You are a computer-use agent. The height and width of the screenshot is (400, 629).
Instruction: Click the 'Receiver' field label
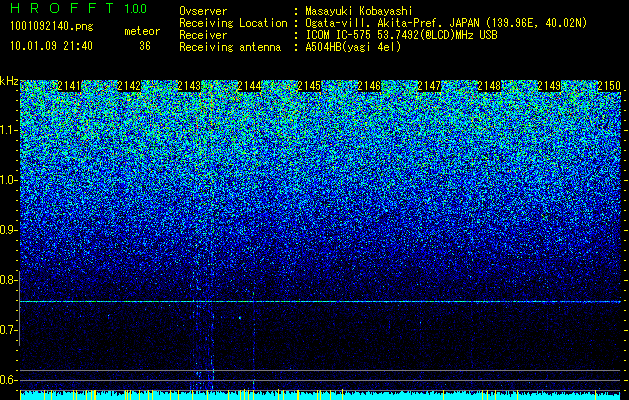coord(203,35)
